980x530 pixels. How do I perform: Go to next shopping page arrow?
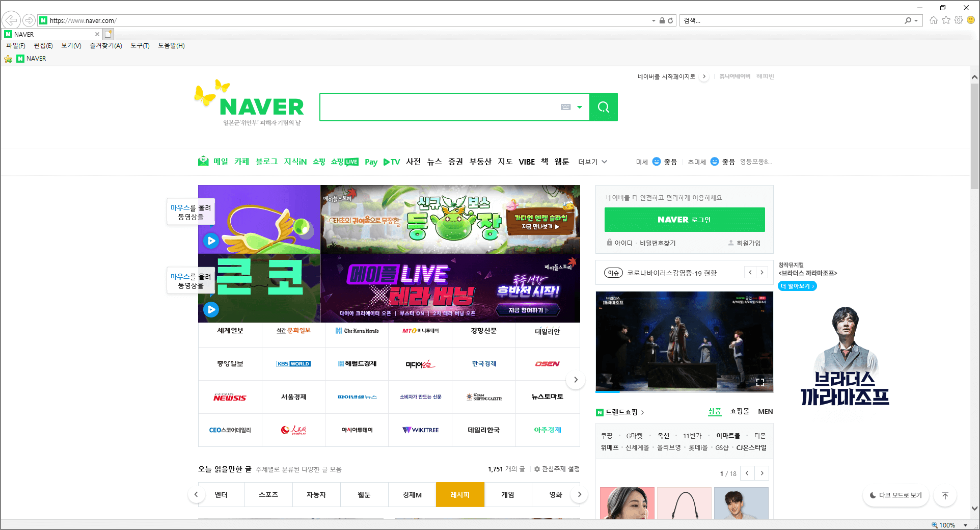(762, 473)
